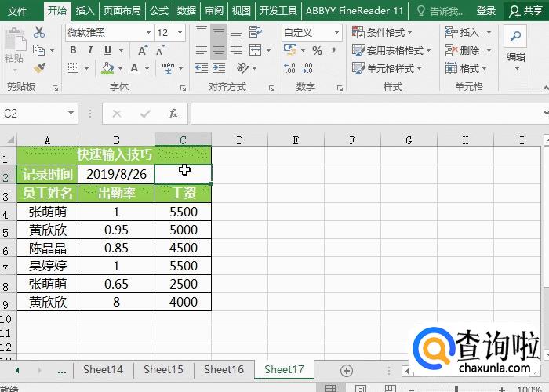Viewport: 549px width, 392px height.
Task: Click normal view status bar icon
Action: tap(330, 388)
